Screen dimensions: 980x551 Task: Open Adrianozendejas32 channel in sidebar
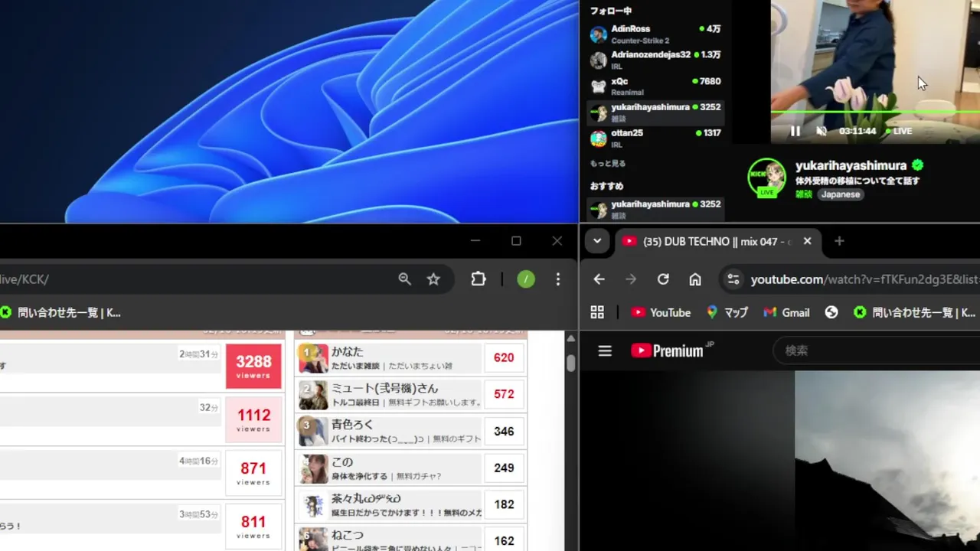click(x=656, y=60)
